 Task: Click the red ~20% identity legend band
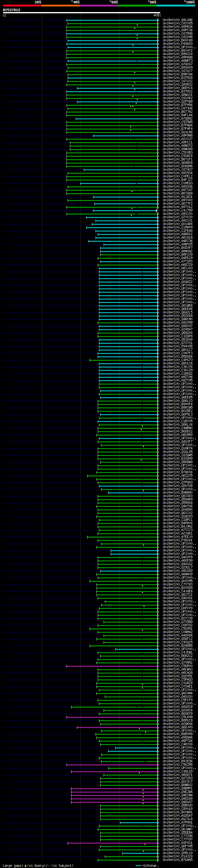click(22, 5)
